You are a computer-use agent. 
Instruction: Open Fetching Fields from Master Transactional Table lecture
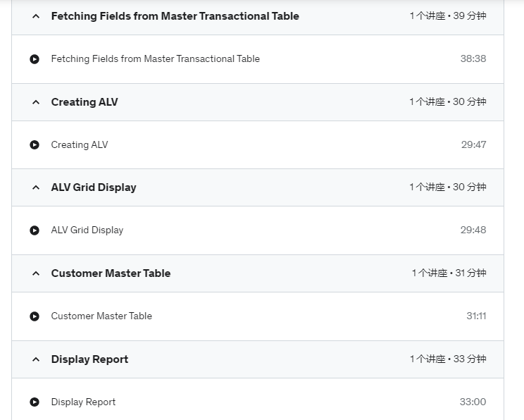[x=156, y=59]
